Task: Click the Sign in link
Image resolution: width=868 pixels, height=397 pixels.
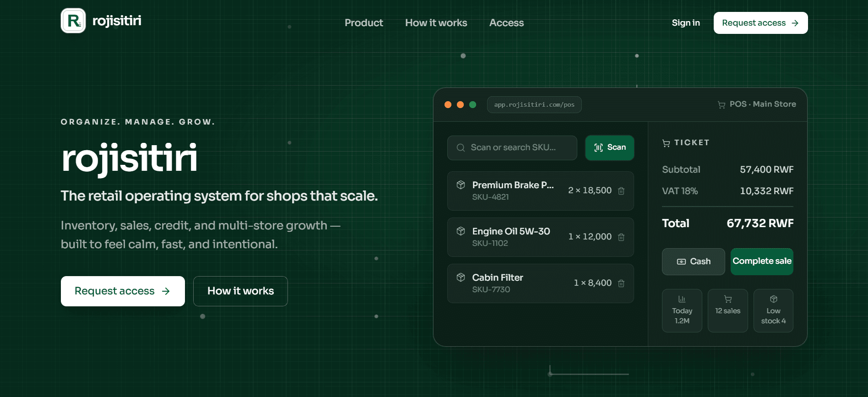Action: pyautogui.click(x=686, y=23)
